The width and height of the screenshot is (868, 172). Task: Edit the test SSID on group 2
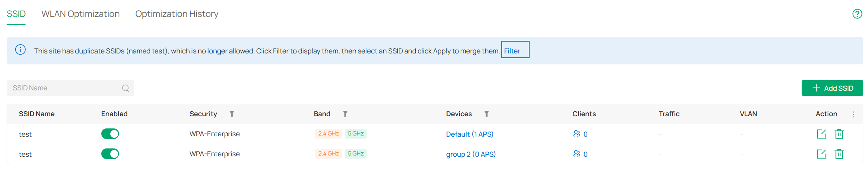point(822,154)
